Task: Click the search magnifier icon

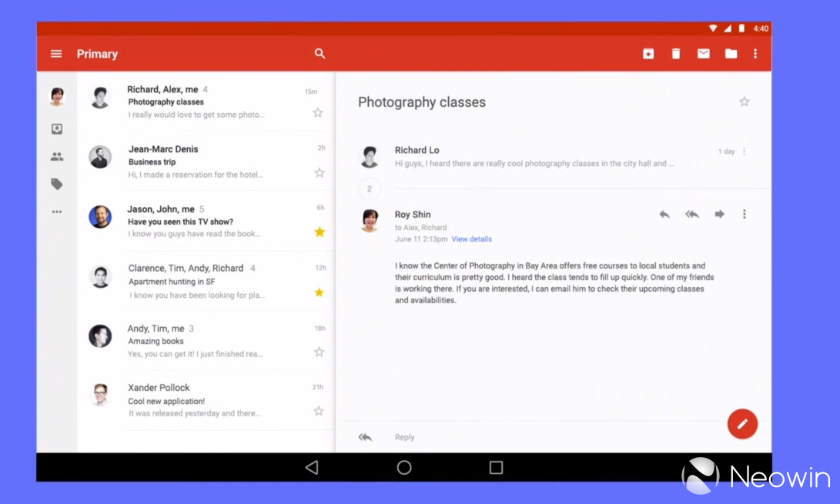Action: click(320, 54)
